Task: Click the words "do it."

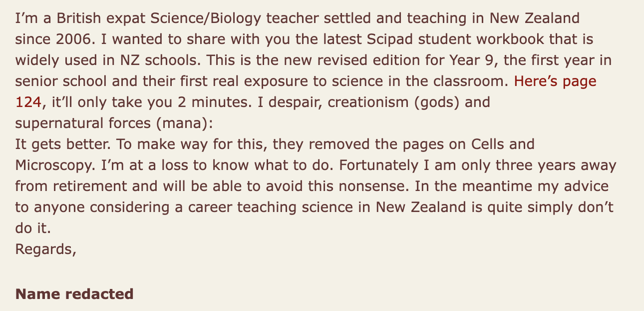Action: click(33, 228)
